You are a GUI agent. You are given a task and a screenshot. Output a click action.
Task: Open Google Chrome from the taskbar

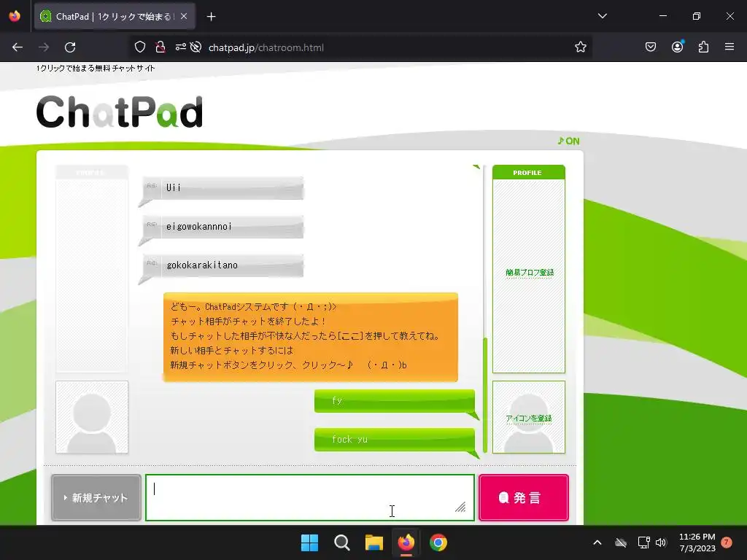click(438, 542)
